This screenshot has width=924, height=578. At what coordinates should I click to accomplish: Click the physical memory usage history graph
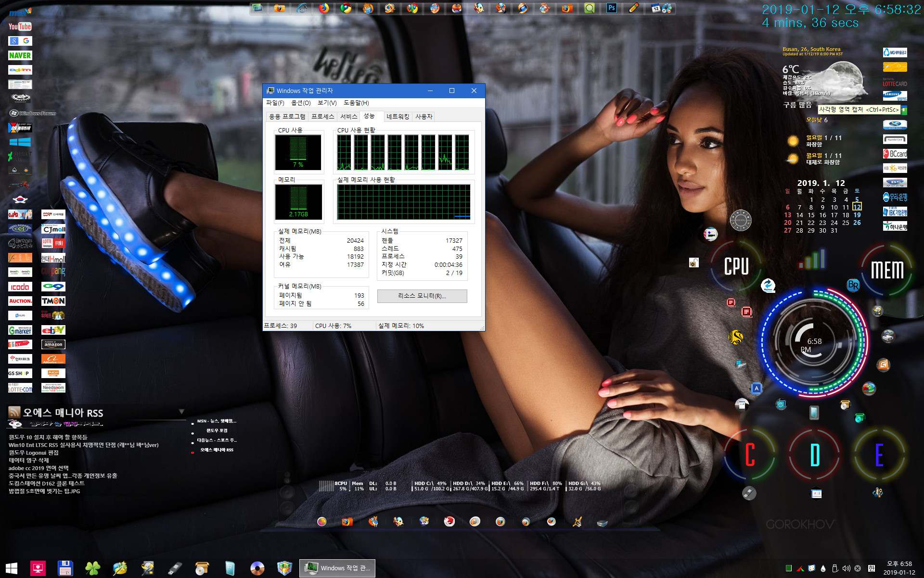tap(404, 202)
